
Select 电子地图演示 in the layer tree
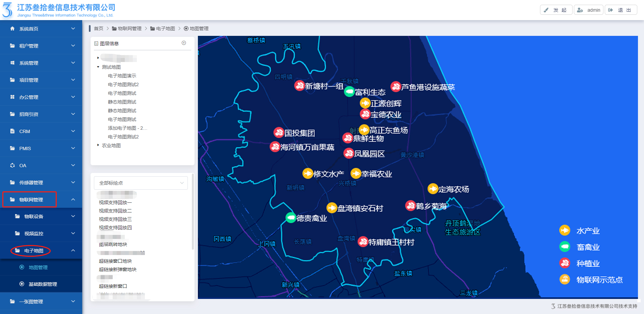click(122, 76)
